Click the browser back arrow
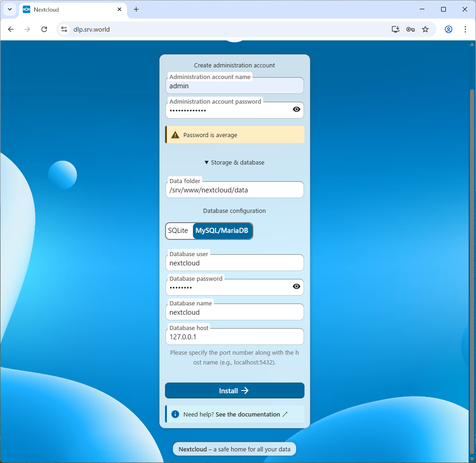This screenshot has height=463, width=476. coord(11,29)
